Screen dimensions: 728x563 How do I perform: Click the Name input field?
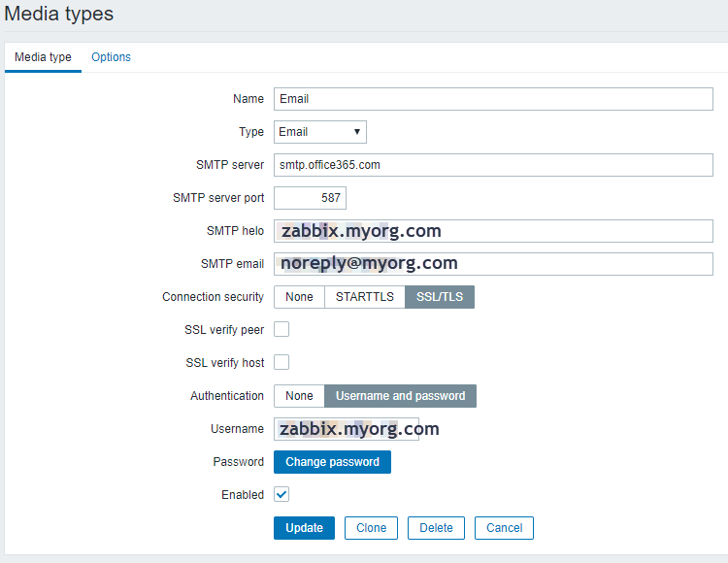tap(493, 99)
